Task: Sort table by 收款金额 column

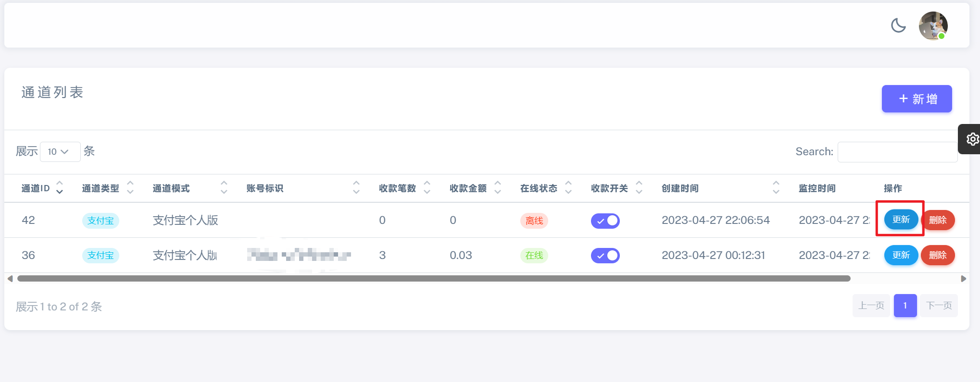Action: pyautogui.click(x=498, y=187)
